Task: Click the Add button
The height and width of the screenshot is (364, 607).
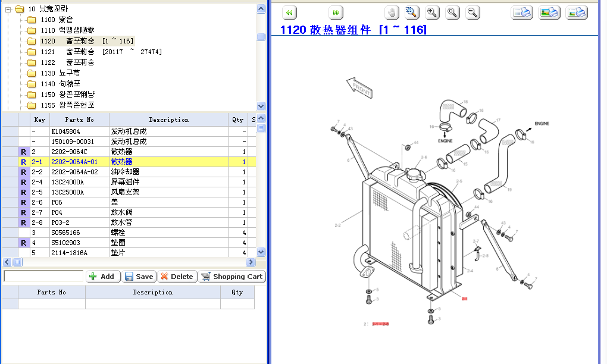Action: 102,277
